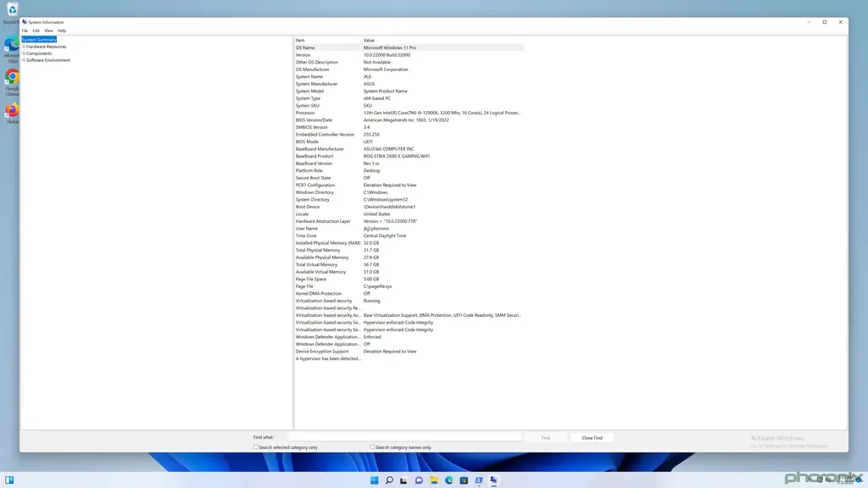Launch the Google Chrome desktop shortcut
Image resolution: width=868 pixels, height=488 pixels.
[x=12, y=77]
